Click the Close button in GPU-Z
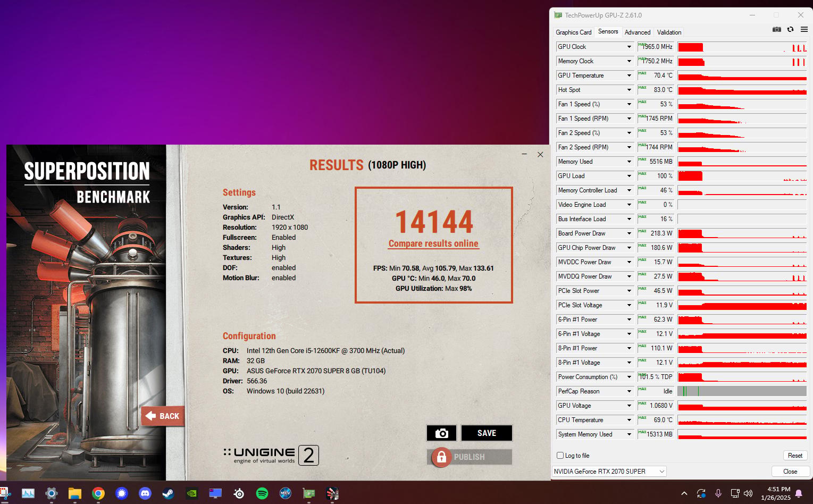 tap(790, 472)
